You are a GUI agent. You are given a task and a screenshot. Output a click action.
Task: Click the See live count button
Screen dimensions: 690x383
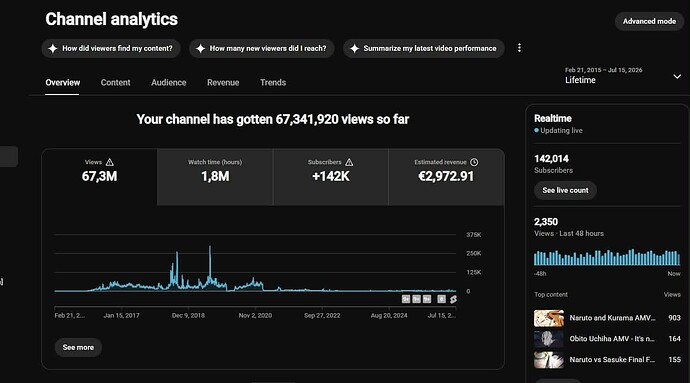[x=565, y=190]
